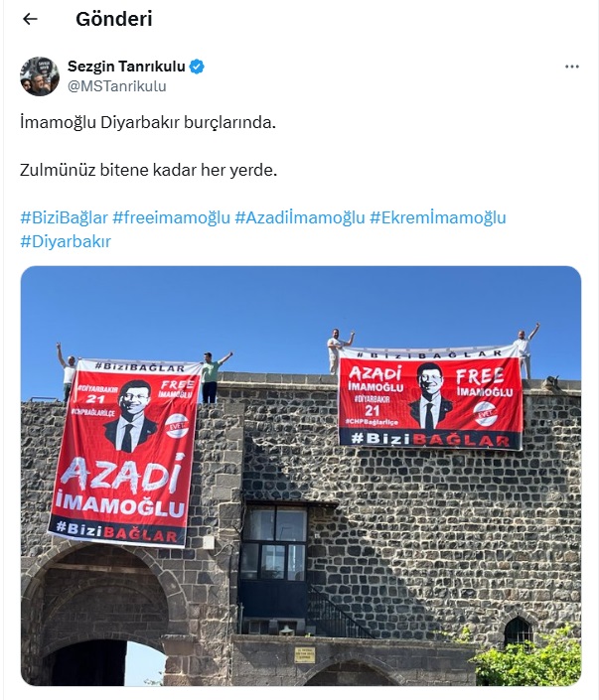Image resolution: width=599 pixels, height=700 pixels.
Task: Open the #Azadiİmamoğlu hashtag
Action: pyautogui.click(x=300, y=217)
